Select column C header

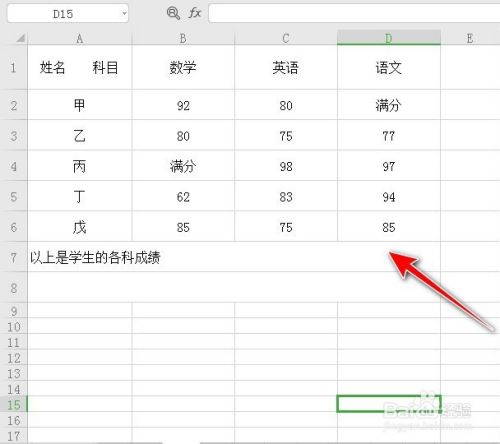click(286, 38)
